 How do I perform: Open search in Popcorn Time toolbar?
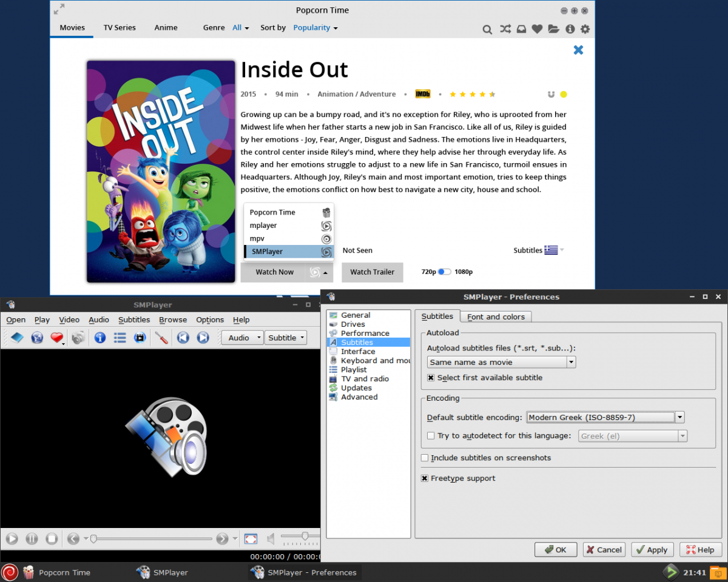click(487, 29)
